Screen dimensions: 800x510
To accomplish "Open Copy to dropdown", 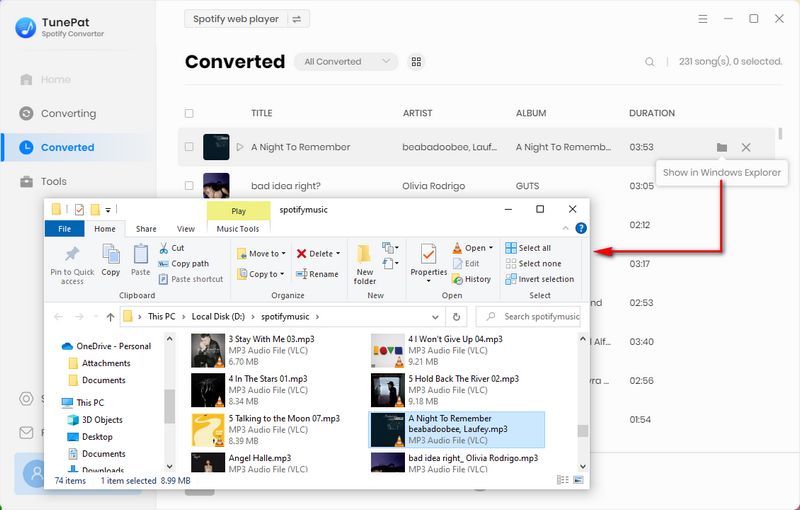I will click(260, 274).
